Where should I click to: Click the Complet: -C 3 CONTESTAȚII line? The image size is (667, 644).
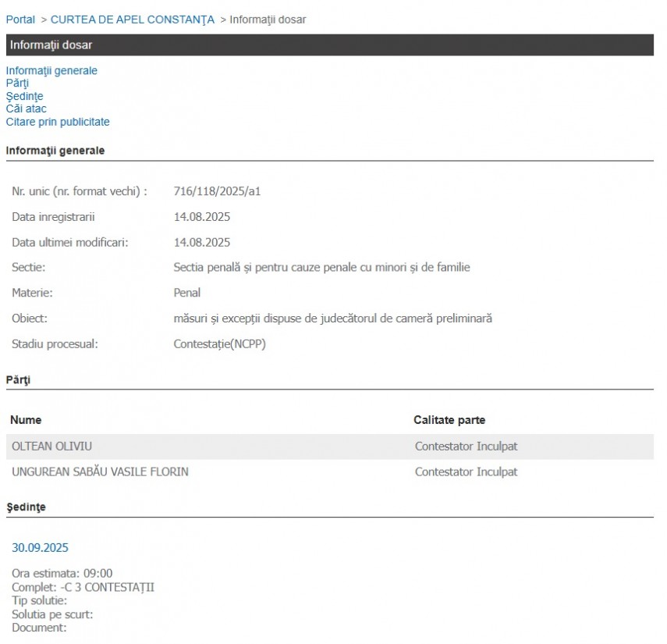tap(83, 587)
